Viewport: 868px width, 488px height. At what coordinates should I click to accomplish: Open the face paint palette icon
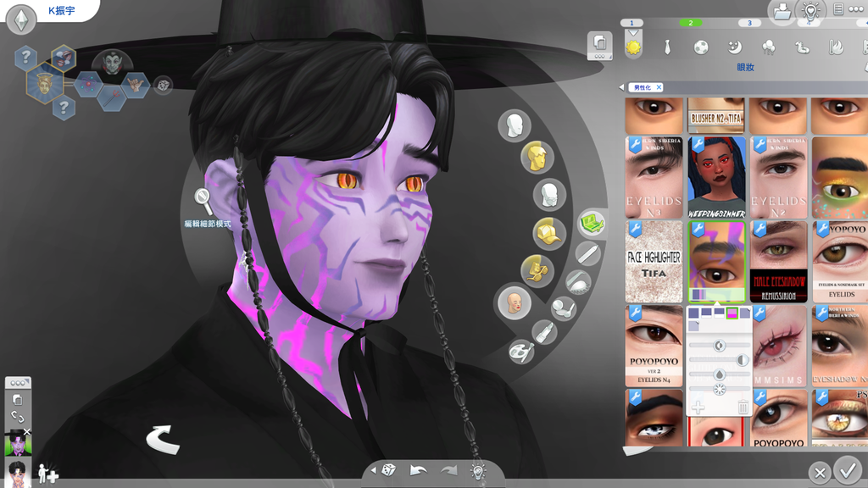coord(521,352)
